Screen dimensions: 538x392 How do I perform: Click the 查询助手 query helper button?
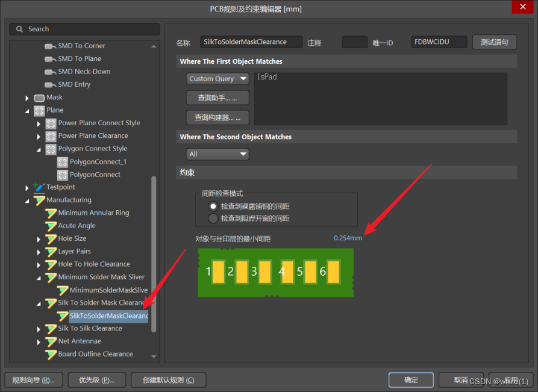(217, 98)
